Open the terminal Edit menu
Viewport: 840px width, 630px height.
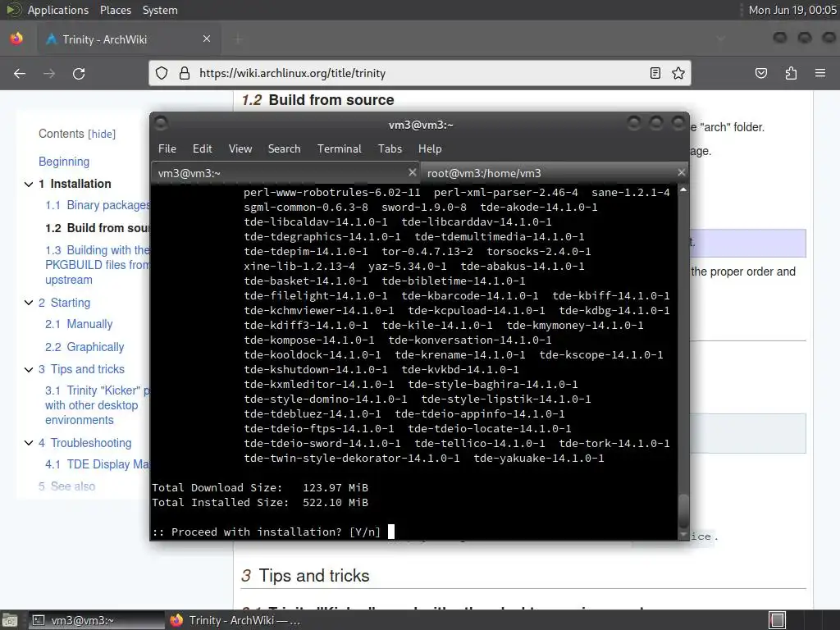click(x=202, y=148)
